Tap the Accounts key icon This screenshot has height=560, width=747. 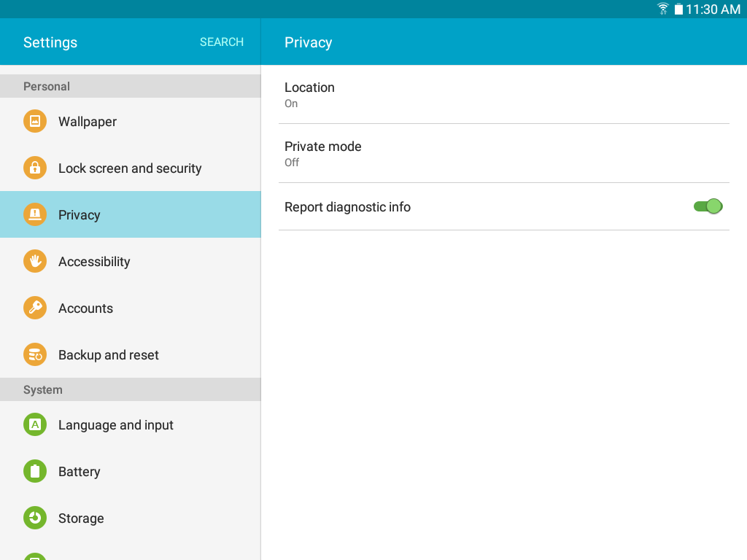coord(35,308)
